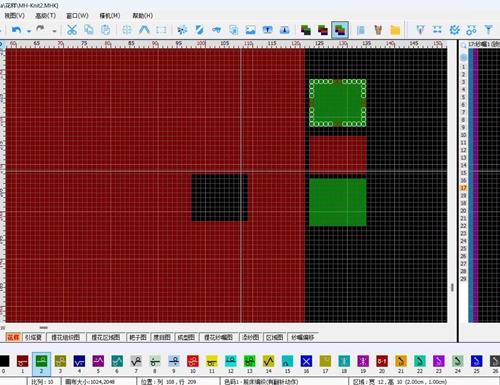This screenshot has height=385, width=500.
Task: Click the blue undo arrow icon
Action: pos(16,30)
